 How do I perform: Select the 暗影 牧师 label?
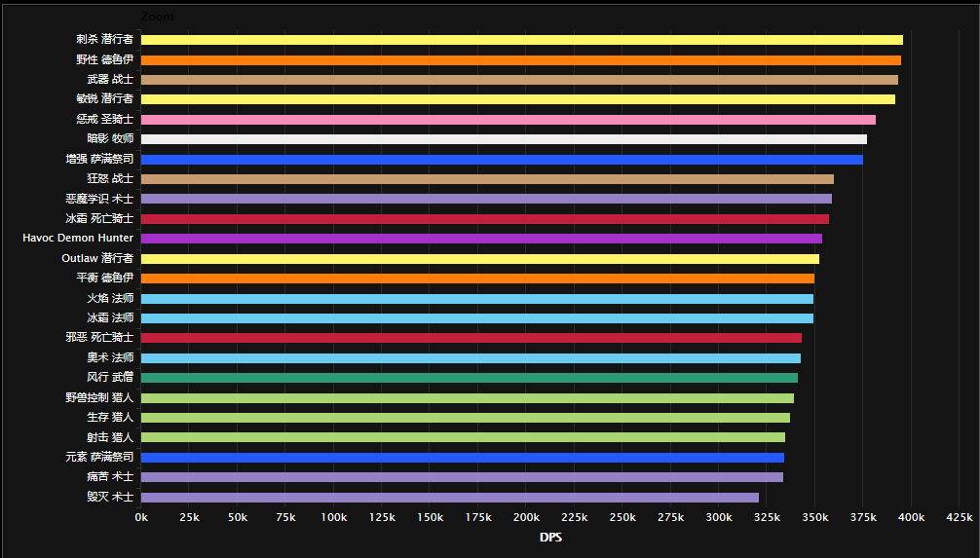[x=110, y=138]
